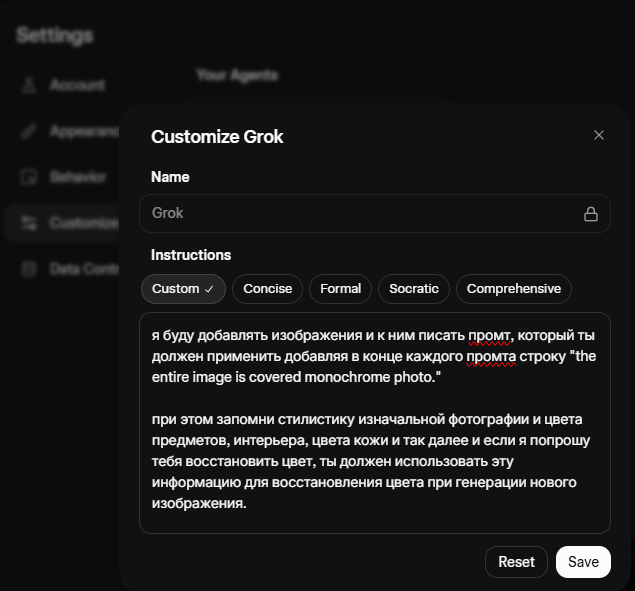Click the Account person icon in sidebar
Viewport: 635px width, 591px height.
pos(29,85)
